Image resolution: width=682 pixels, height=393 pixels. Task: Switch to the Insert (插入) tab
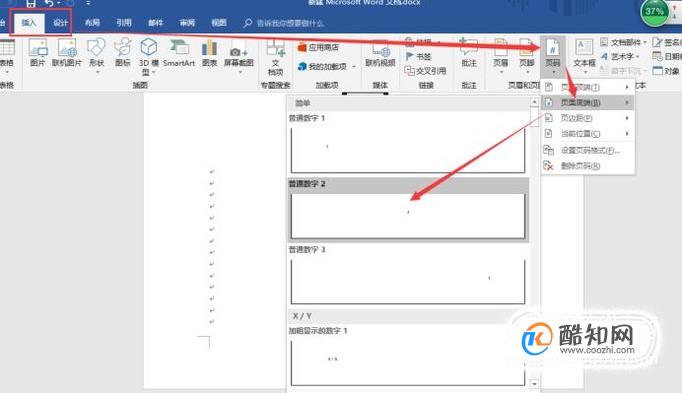(x=29, y=23)
